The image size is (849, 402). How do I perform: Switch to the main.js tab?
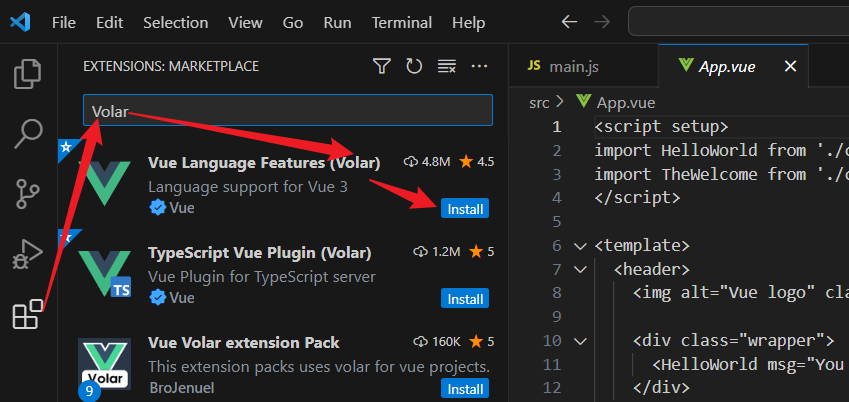[563, 66]
